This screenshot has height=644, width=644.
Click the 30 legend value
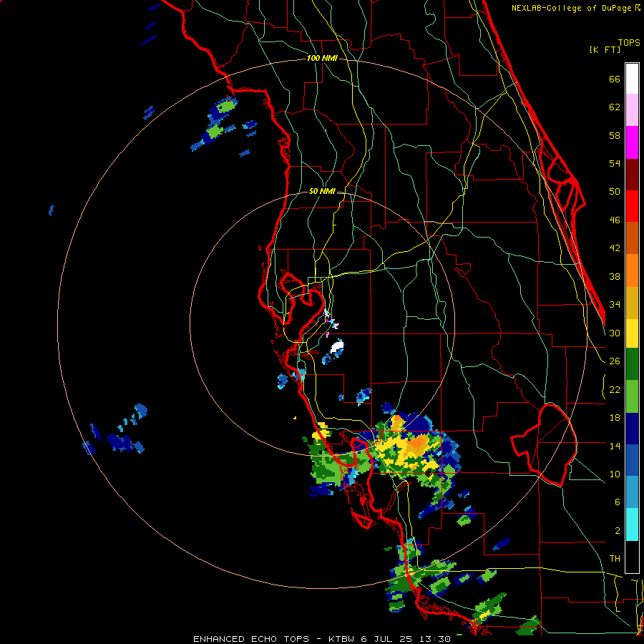coord(615,333)
